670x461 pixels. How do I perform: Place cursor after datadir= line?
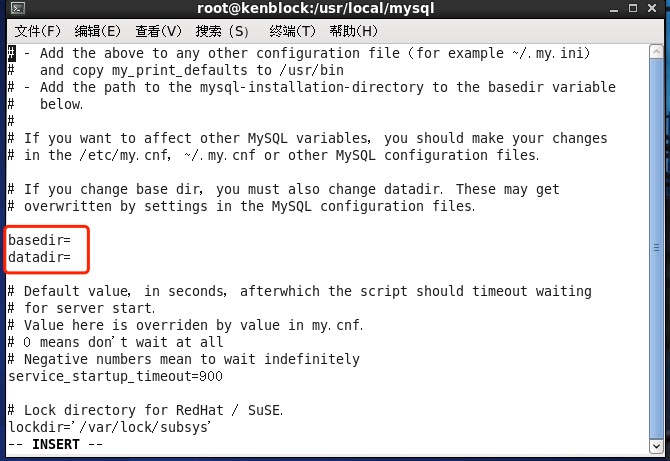(72, 257)
